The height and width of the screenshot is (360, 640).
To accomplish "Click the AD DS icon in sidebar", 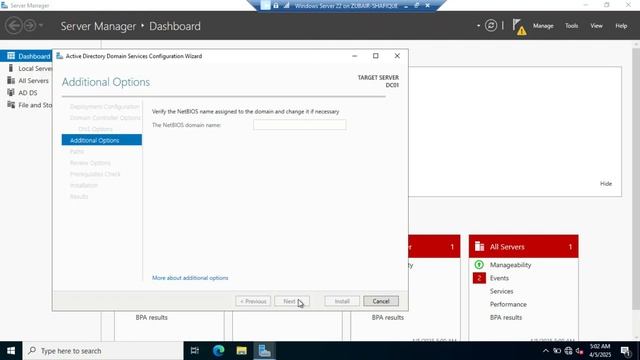I will 11,93.
